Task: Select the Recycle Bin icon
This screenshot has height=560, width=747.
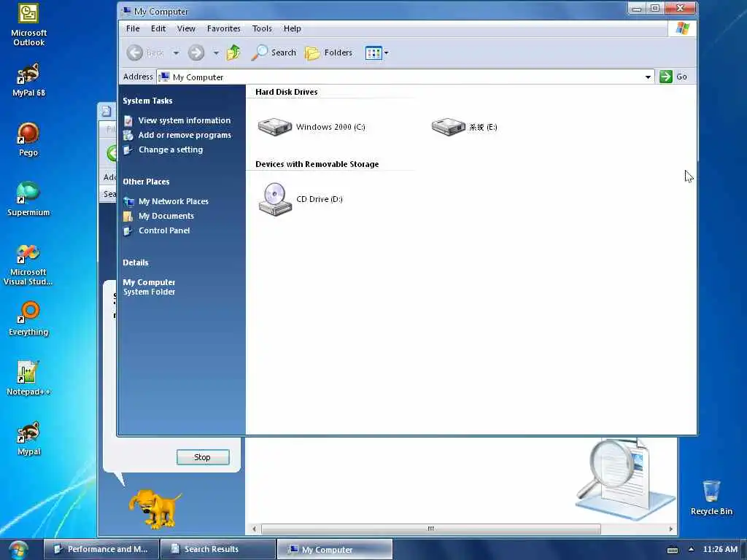Action: (711, 497)
